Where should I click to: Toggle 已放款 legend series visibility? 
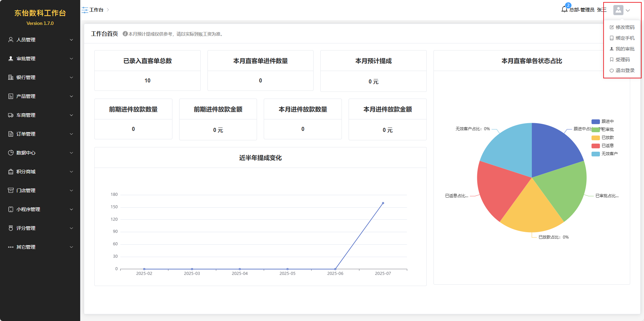pyautogui.click(x=603, y=138)
